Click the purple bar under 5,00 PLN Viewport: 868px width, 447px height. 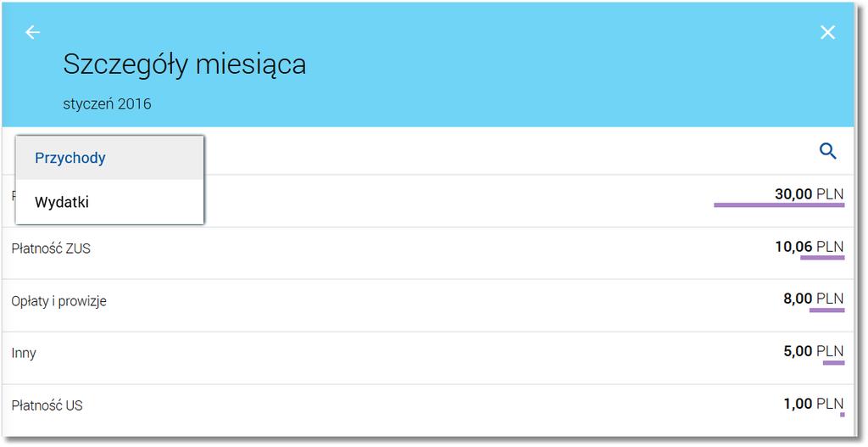coord(834,363)
